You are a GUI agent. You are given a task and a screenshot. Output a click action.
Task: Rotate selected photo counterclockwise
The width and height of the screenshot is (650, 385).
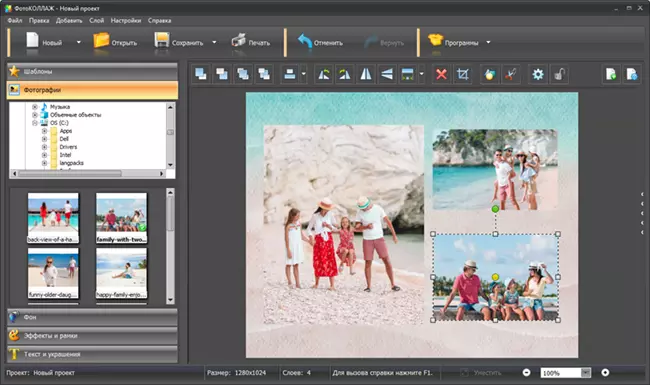[324, 74]
